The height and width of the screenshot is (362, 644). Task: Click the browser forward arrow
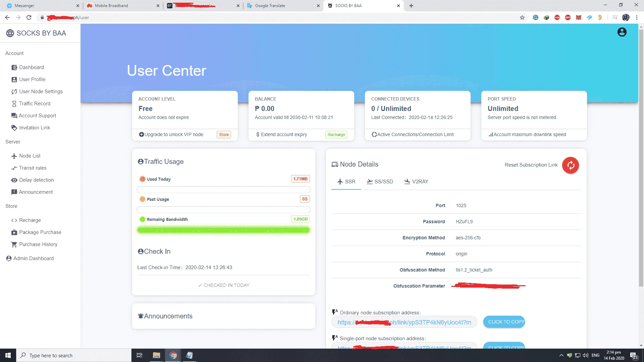(x=18, y=17)
